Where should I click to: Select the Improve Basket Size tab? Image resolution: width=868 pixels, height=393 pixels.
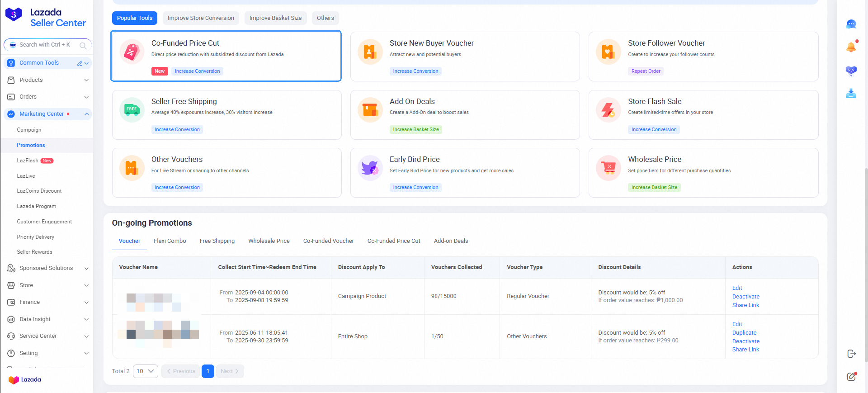click(275, 18)
